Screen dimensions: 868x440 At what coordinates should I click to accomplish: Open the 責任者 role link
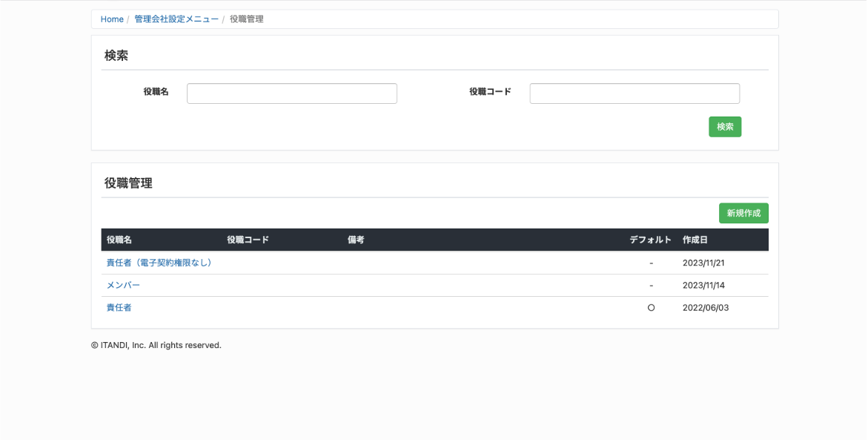(119, 308)
